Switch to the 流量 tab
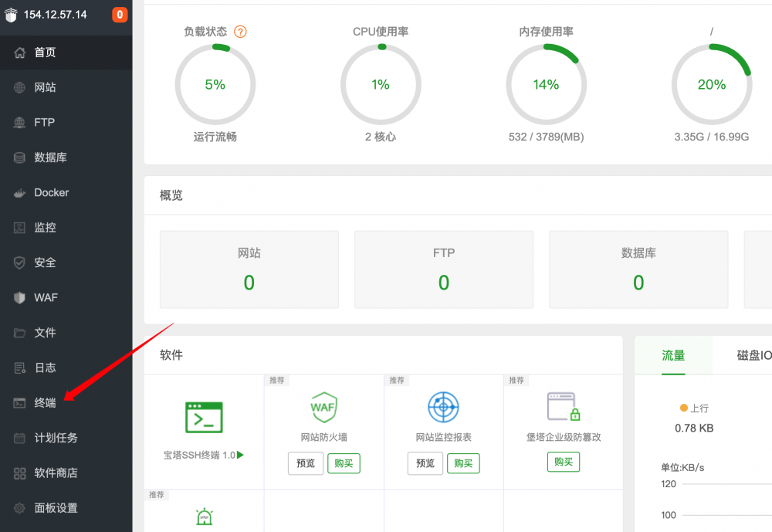The width and height of the screenshot is (772, 532). pos(673,355)
